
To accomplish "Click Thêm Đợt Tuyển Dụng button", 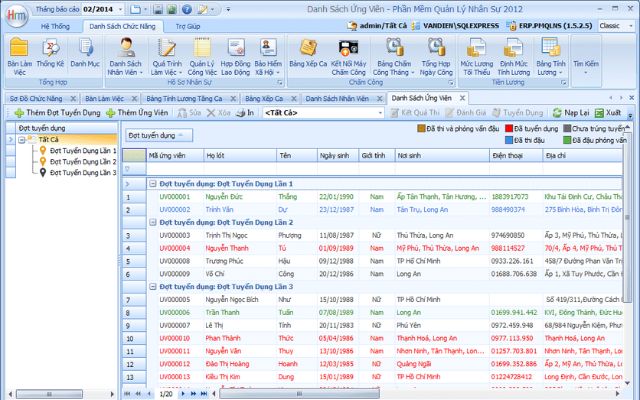I will coord(57,113).
